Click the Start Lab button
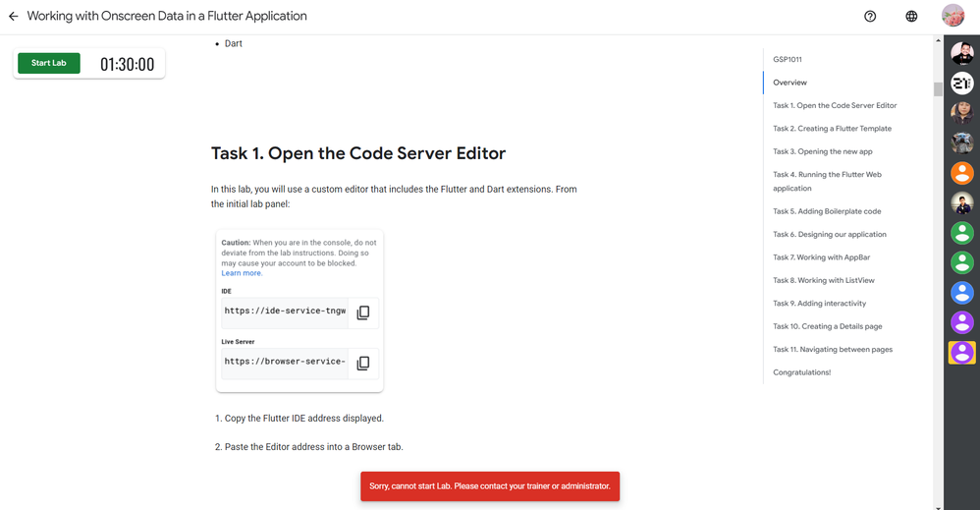Image resolution: width=980 pixels, height=510 pixels. [x=49, y=63]
